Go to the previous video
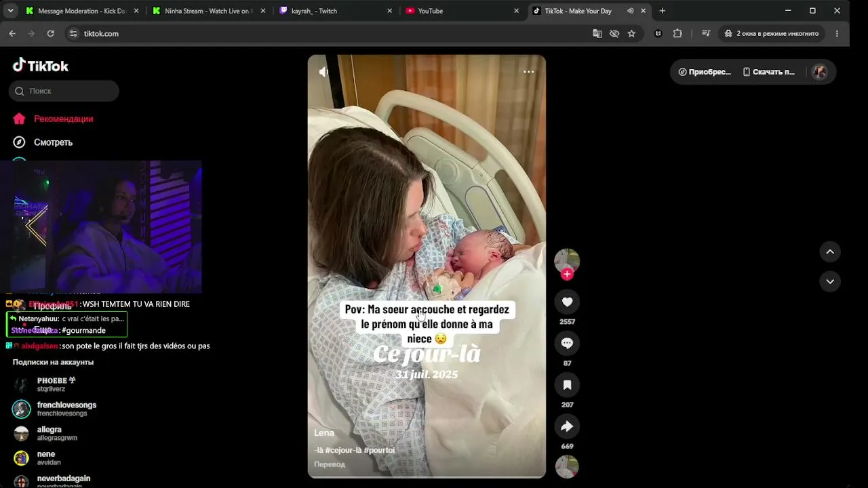868x488 pixels. coord(830,251)
